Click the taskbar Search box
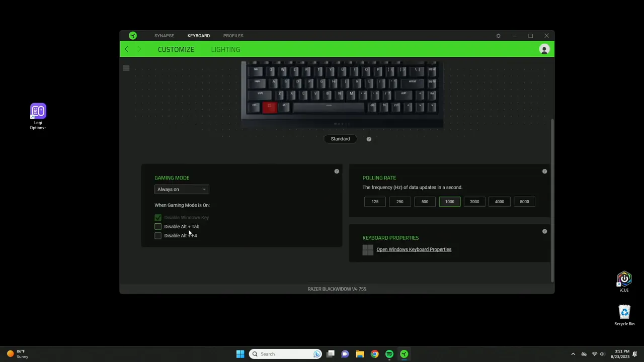This screenshot has width=644, height=362. (x=285, y=354)
